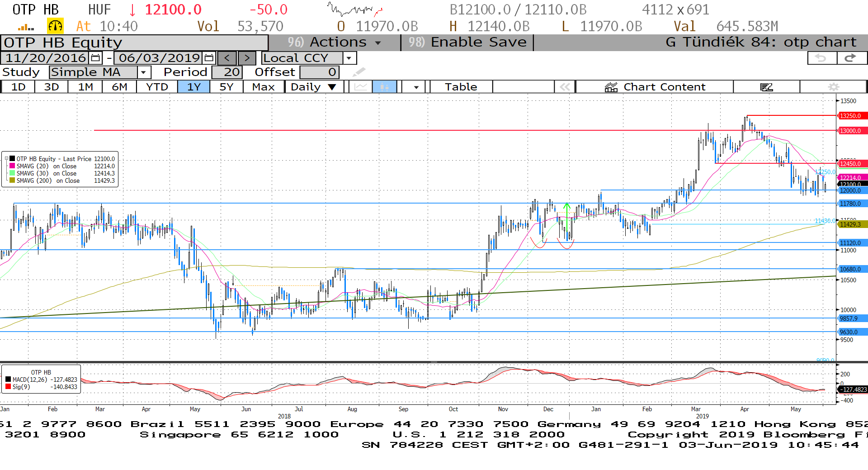Click the 11429.3 SMAVG 200 axis label
This screenshot has height=470, width=868.
click(x=853, y=224)
